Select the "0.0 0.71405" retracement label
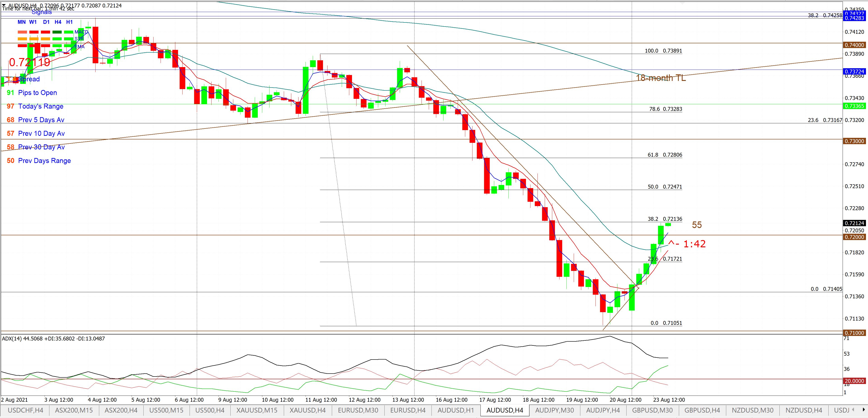868x418 pixels. (x=826, y=289)
